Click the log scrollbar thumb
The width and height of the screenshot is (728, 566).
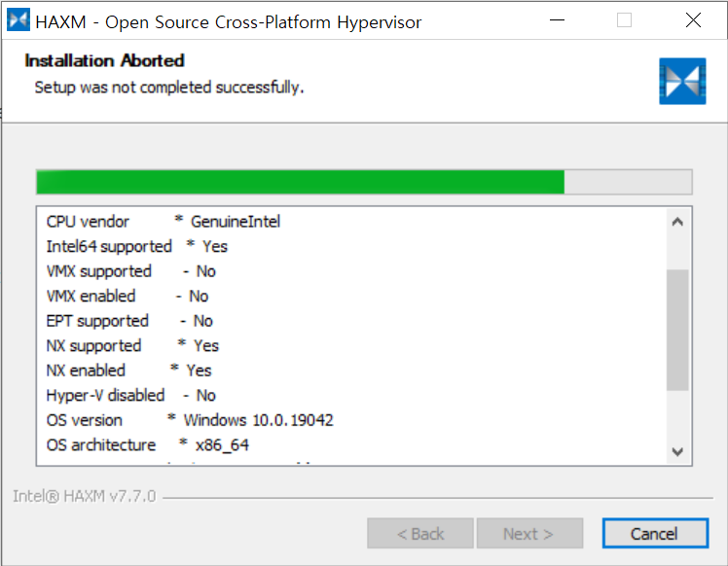677,331
